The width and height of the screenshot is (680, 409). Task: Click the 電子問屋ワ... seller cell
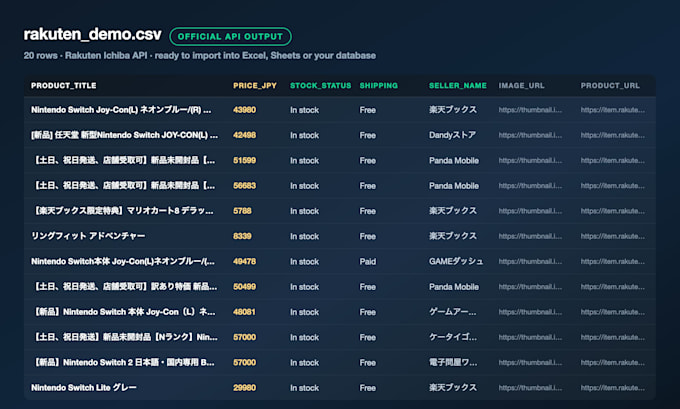click(453, 362)
